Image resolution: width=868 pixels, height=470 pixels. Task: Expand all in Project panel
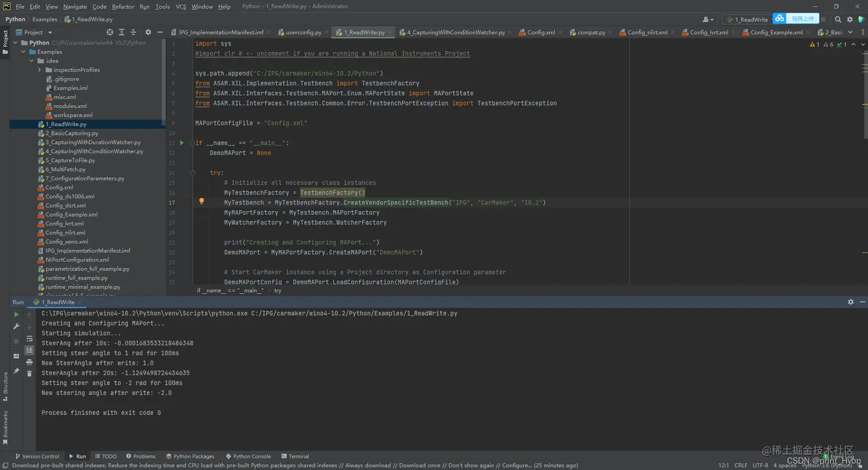pos(121,32)
